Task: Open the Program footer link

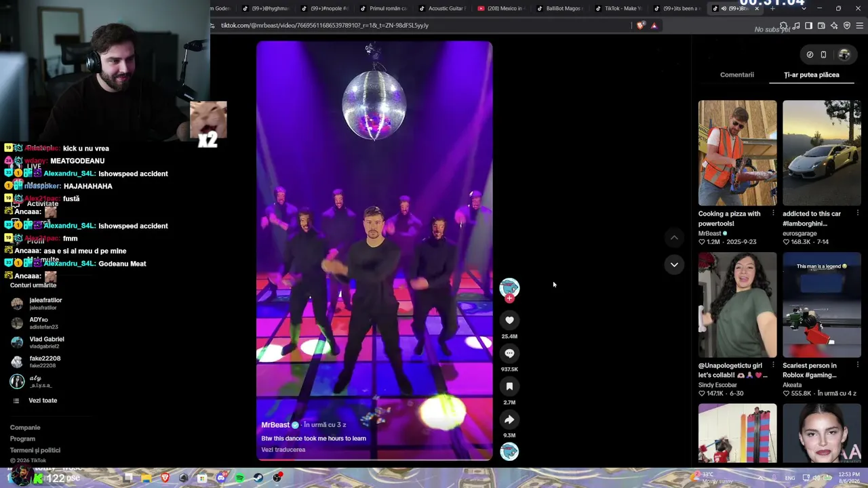Action: coord(22,439)
